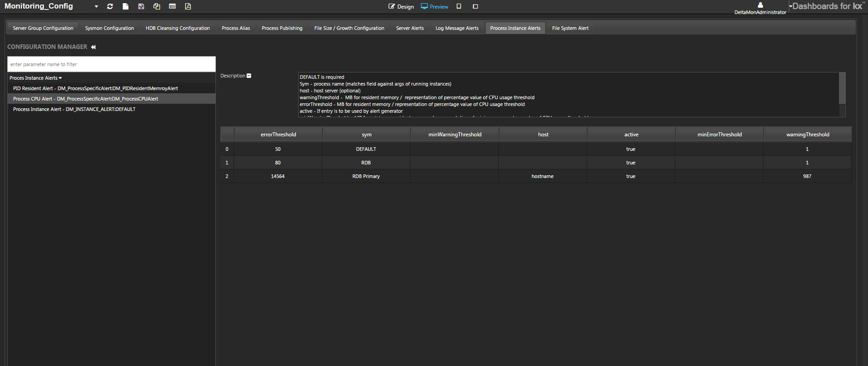Viewport: 868px width, 366px height.
Task: Click the refresh dashboard icon
Action: point(110,6)
